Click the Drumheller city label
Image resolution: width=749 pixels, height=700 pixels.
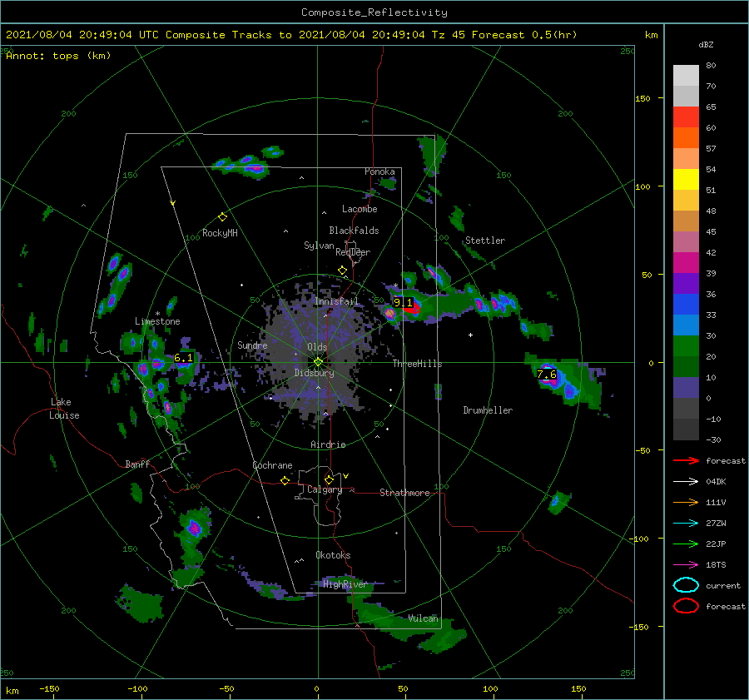tap(488, 410)
